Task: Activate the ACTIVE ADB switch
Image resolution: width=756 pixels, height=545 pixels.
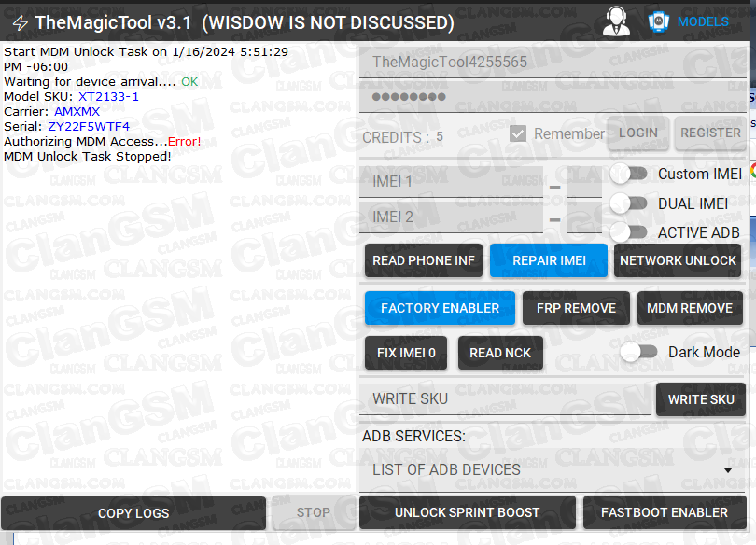Action: [x=629, y=232]
